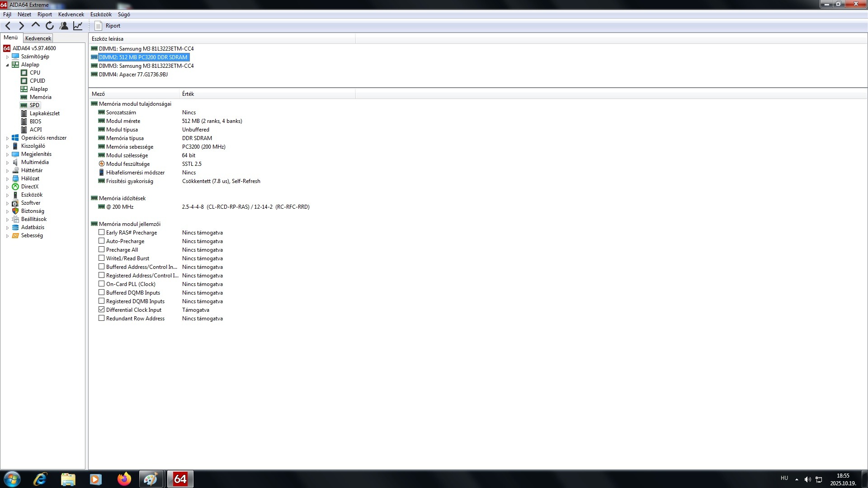Screen dimensions: 868x488
Task: Collapse the Alaplap tree node
Action: pyautogui.click(x=7, y=65)
